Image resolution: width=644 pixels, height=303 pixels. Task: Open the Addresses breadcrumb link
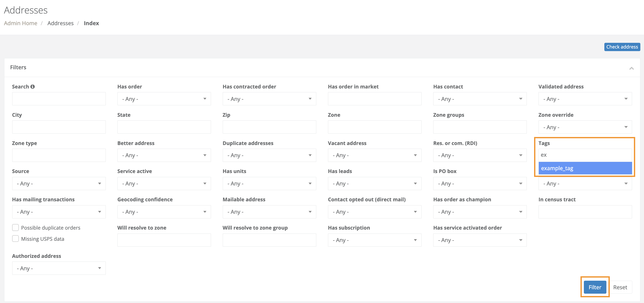tap(60, 23)
